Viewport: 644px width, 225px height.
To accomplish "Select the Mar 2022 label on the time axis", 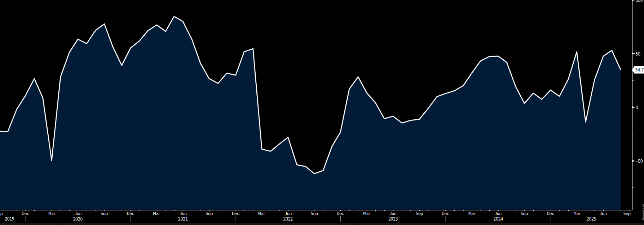I will 262,213.
